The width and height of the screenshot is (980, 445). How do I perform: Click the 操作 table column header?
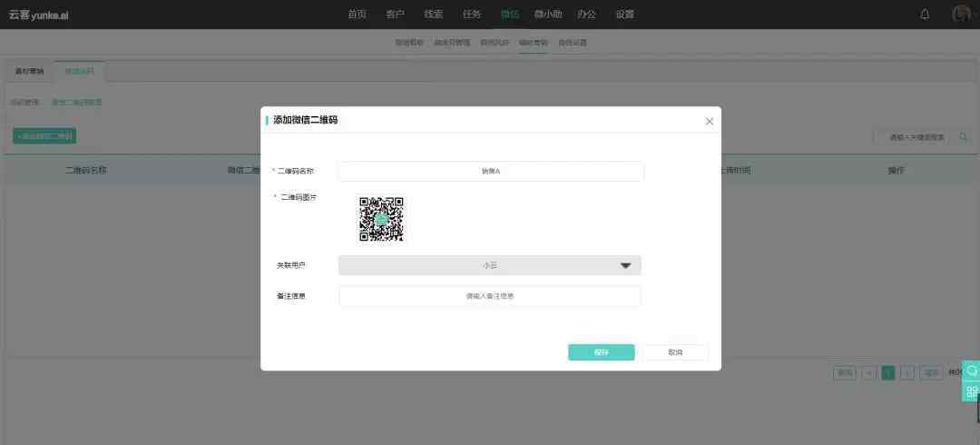coord(897,170)
